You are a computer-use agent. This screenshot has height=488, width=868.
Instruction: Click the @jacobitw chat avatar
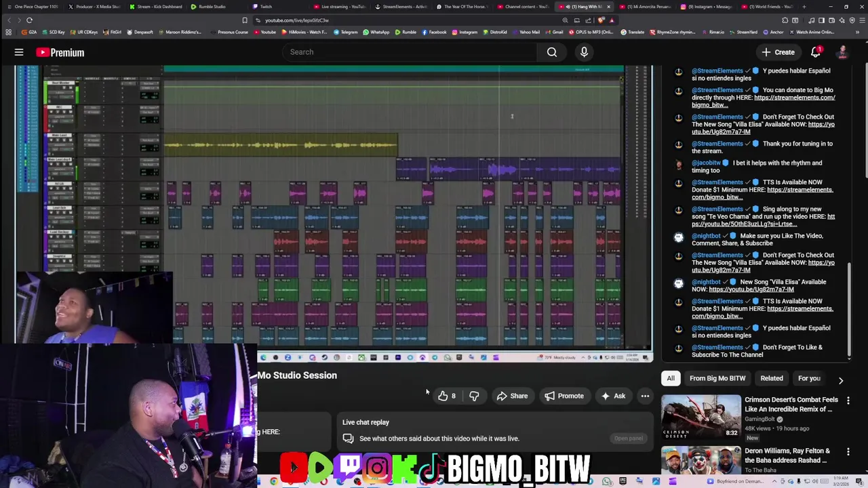(x=679, y=163)
